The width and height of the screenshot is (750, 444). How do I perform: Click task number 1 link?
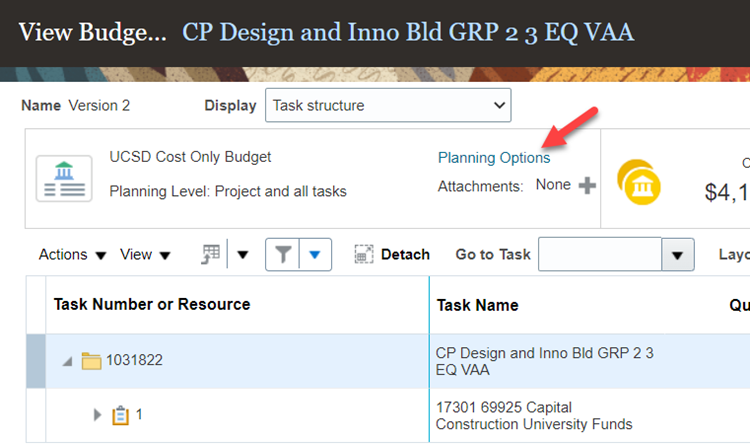pos(139,415)
